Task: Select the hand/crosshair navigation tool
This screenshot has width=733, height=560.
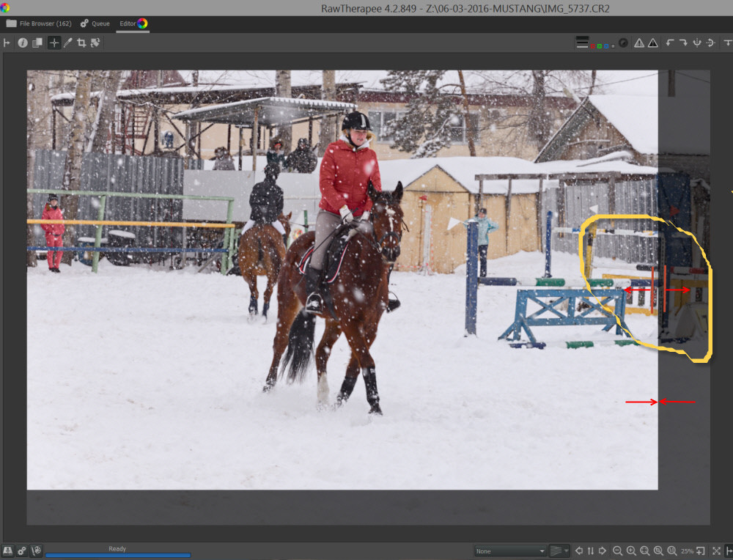Action: click(54, 43)
